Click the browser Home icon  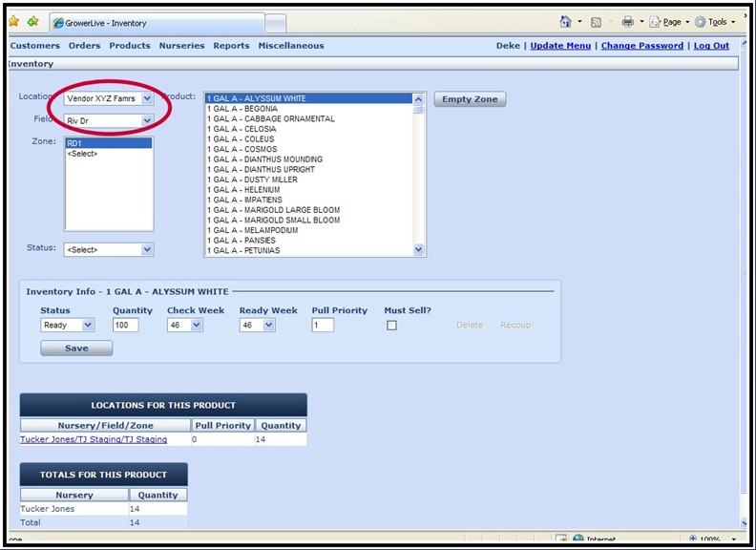coord(566,22)
